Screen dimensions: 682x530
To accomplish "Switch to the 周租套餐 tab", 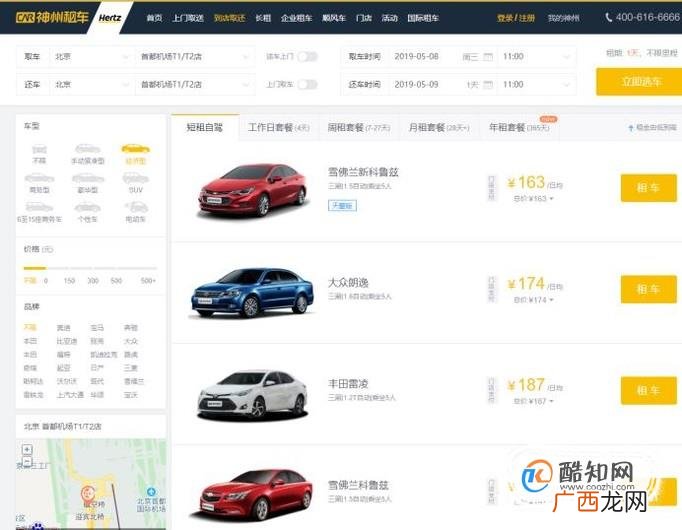I will pos(359,127).
